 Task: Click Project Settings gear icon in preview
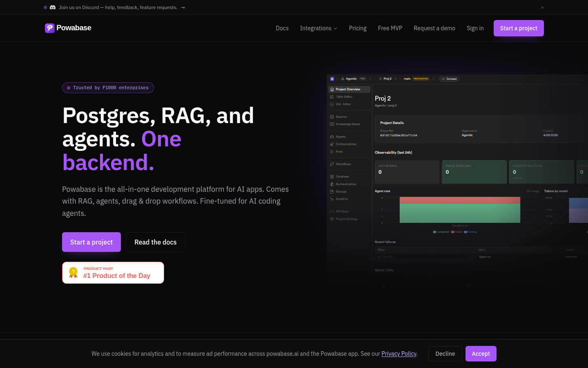[x=332, y=219]
